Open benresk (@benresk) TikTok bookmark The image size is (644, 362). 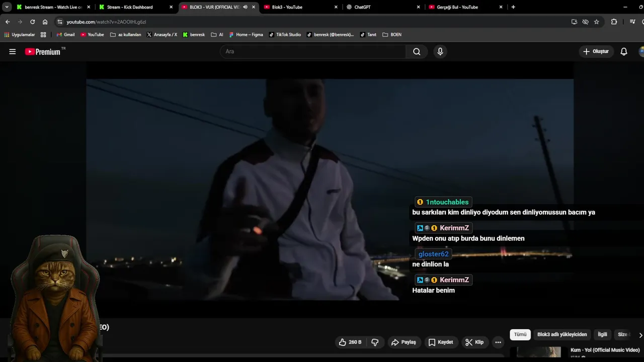(x=330, y=35)
